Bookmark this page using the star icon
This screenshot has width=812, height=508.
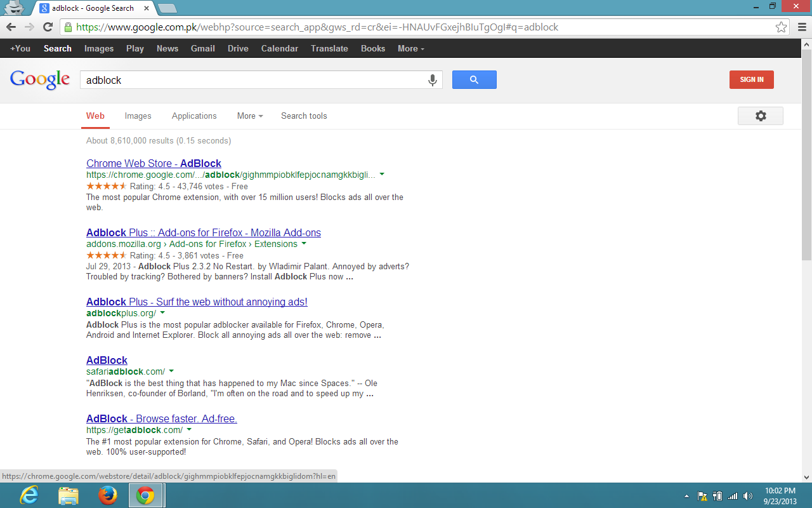point(781,27)
